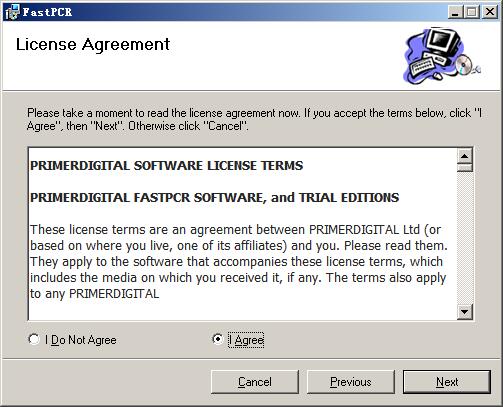Click the FASTPCR SOFTWARE and TRIAL EDITIONS line

coord(215,198)
